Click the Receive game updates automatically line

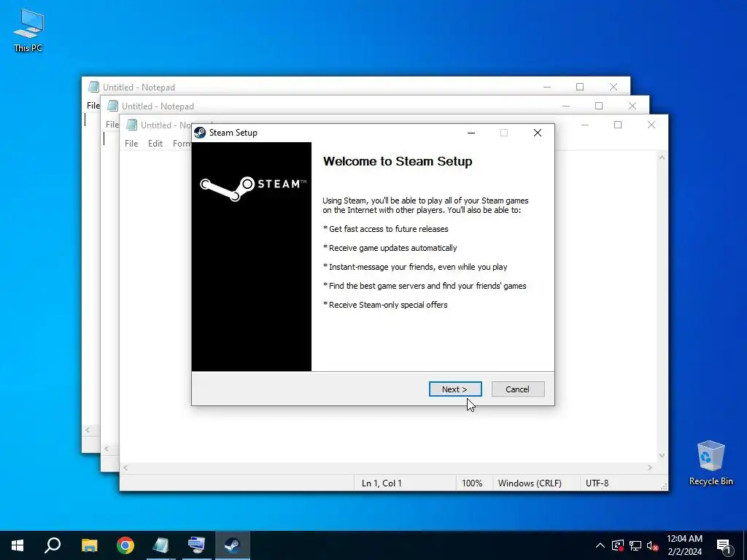point(390,248)
